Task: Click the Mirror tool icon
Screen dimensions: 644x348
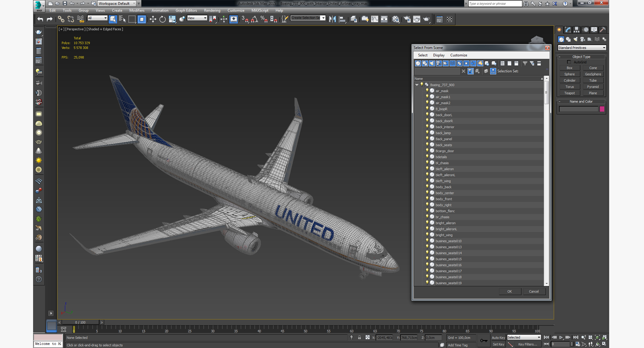Action: coord(332,19)
